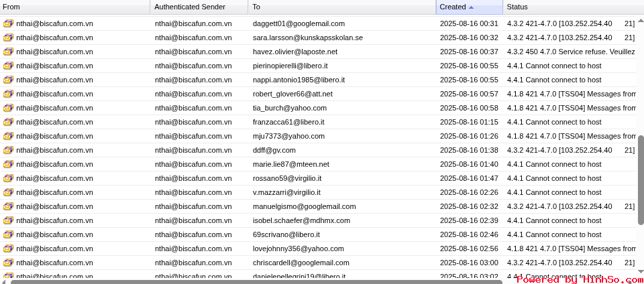
Task: Select recipient daggett01@googlemail.com
Action: (299, 23)
